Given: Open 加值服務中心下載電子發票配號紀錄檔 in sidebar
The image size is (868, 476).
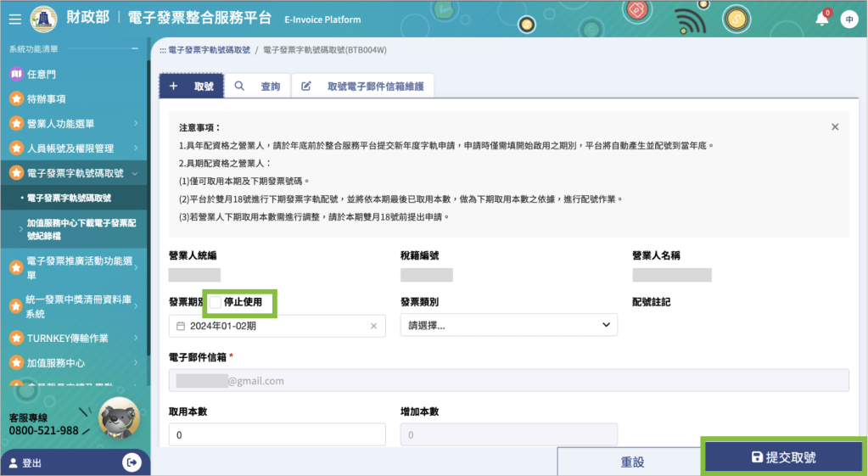Looking at the screenshot, I should [x=81, y=230].
